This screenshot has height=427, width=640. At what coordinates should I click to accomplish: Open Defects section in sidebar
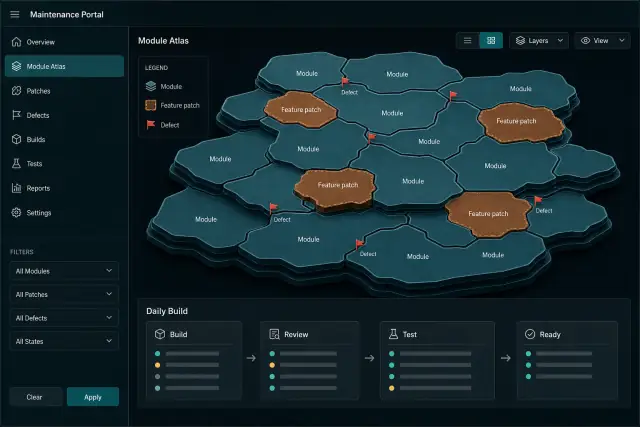(64, 115)
